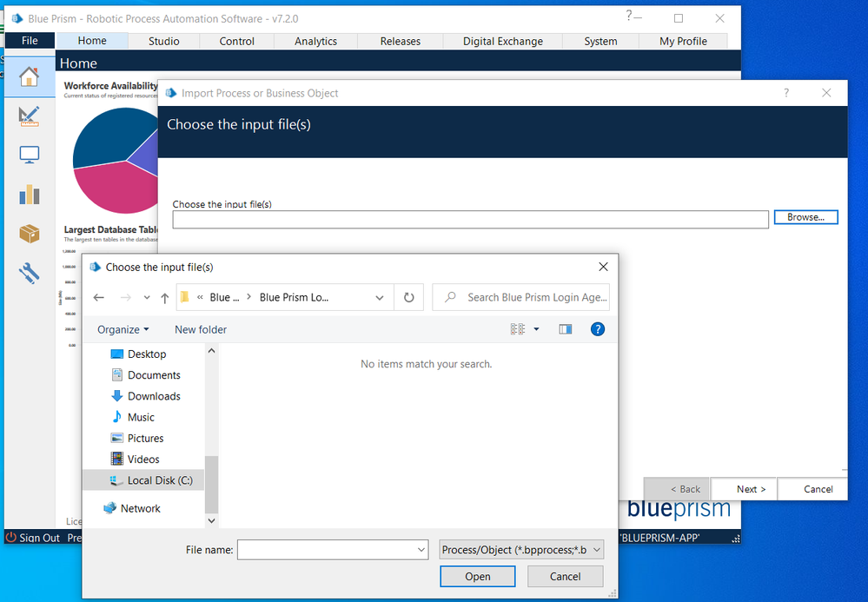The width and height of the screenshot is (868, 602).
Task: Open the Organize dropdown menu
Action: [x=123, y=330]
